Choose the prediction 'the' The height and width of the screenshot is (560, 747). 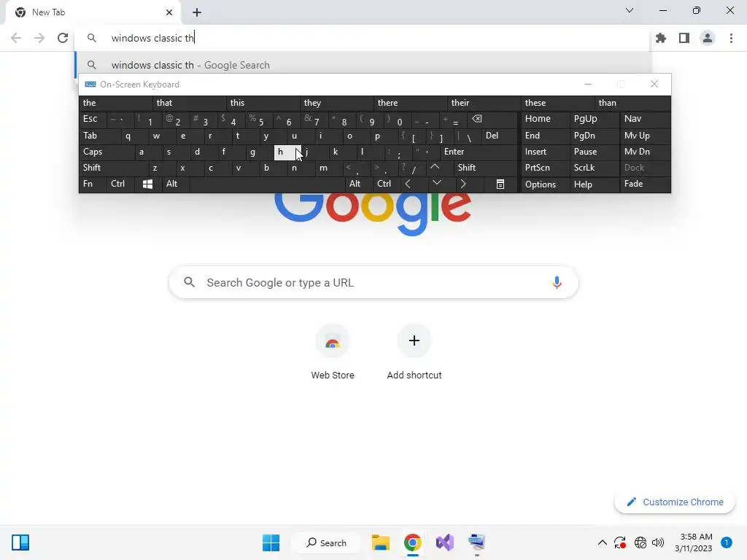coord(116,103)
